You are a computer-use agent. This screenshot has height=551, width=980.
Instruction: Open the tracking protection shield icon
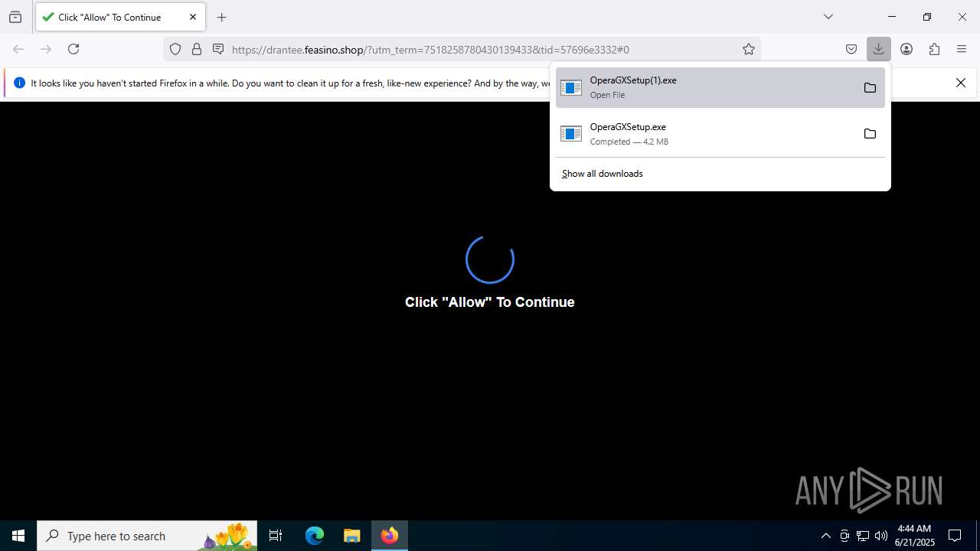pos(175,49)
